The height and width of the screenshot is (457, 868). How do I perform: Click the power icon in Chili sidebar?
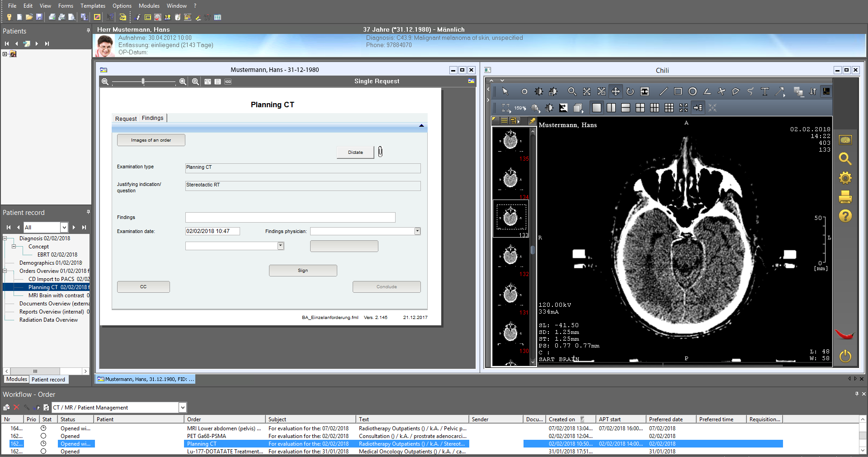(x=845, y=356)
